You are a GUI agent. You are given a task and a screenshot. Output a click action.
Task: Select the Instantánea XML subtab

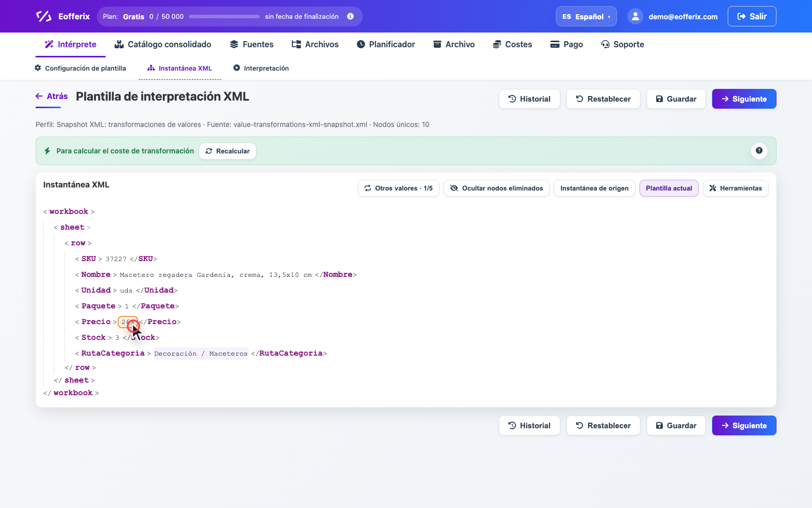click(180, 68)
